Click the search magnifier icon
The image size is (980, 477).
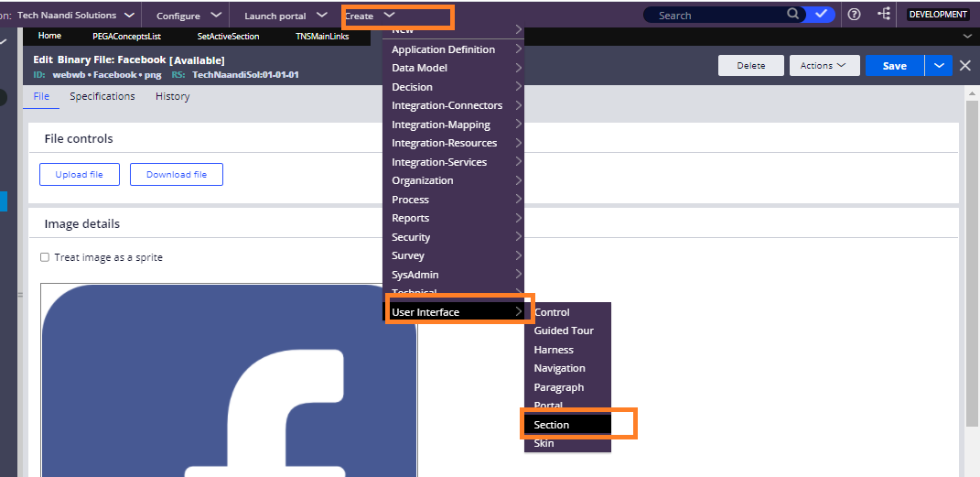coord(792,15)
